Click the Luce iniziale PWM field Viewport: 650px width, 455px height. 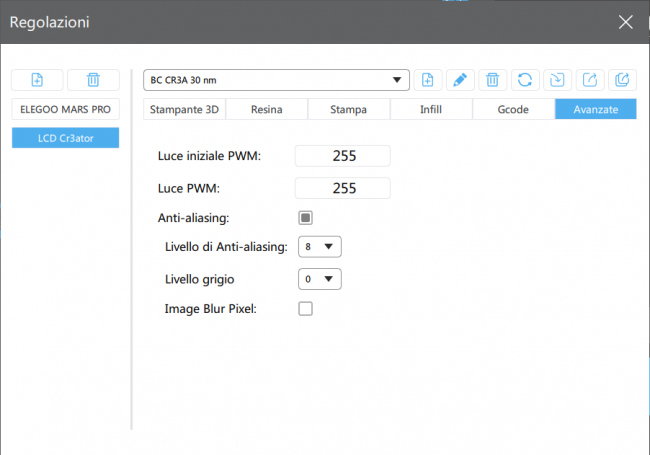343,155
